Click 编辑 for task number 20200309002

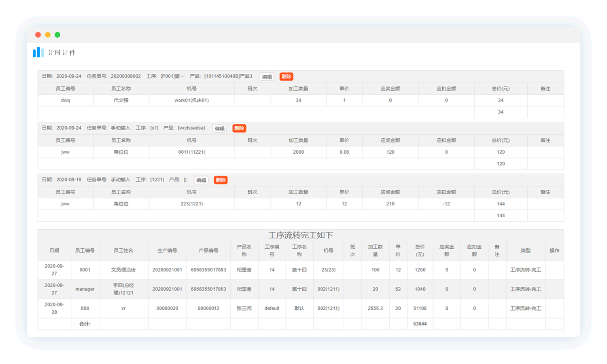[x=267, y=77]
